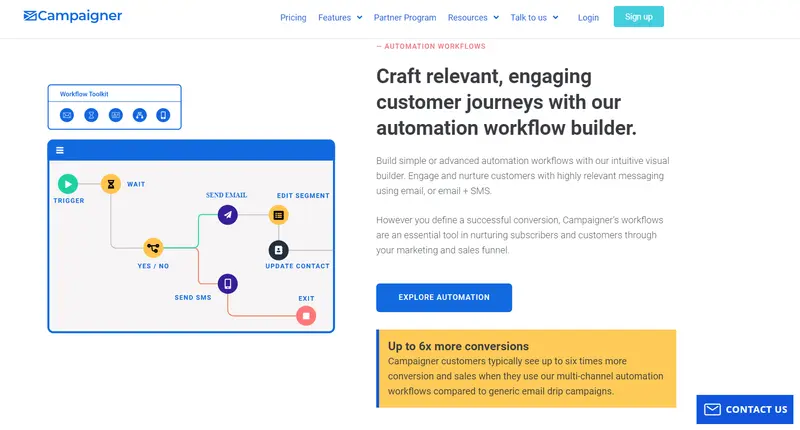Viewport: 800px width, 430px height.
Task: Click the Yes / No branch node
Action: point(153,247)
